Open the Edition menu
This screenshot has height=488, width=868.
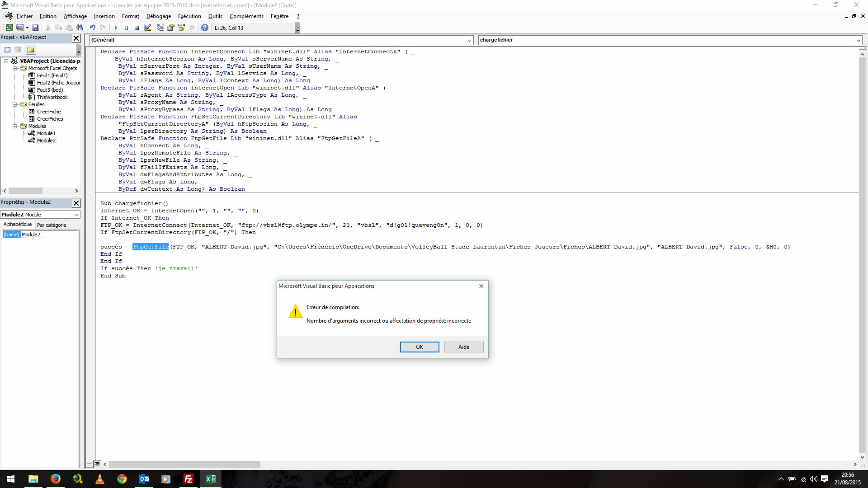48,16
